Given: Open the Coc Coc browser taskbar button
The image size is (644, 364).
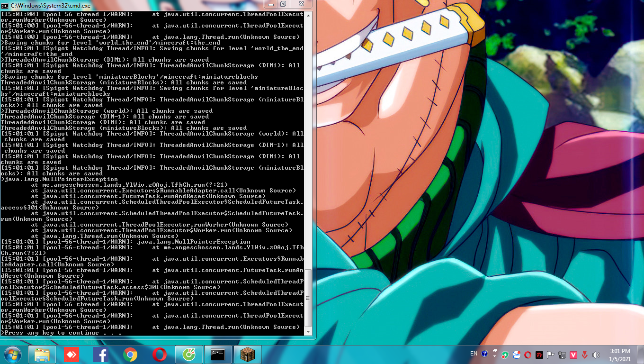Looking at the screenshot, I should pyautogui.click(x=189, y=355).
